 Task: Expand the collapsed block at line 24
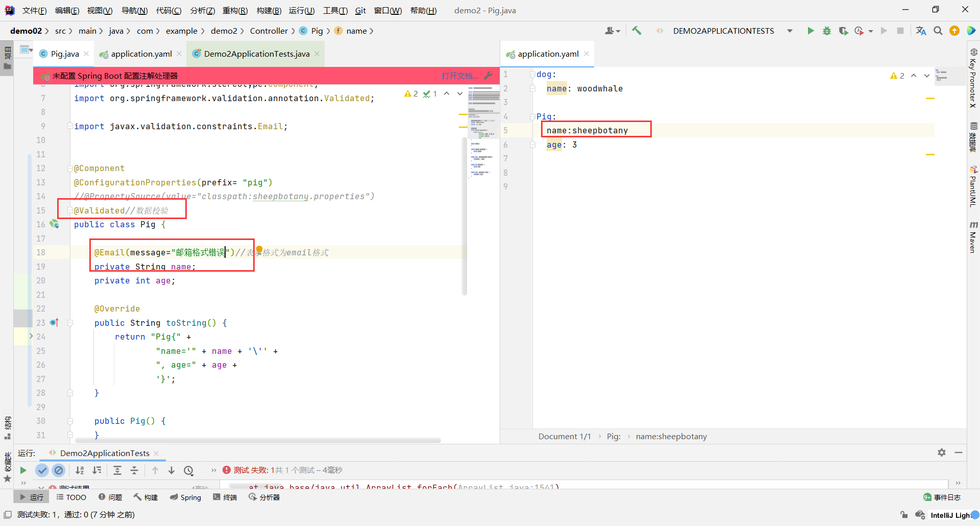[31, 336]
